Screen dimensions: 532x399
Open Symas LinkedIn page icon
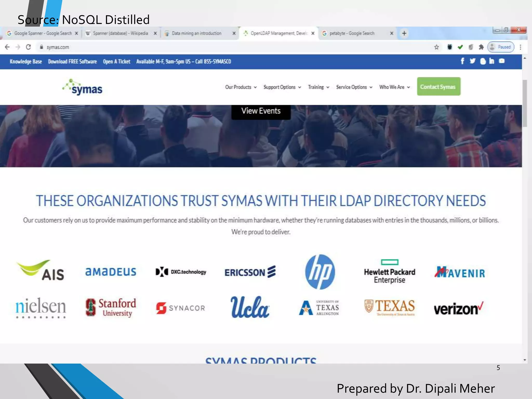pyautogui.click(x=491, y=61)
